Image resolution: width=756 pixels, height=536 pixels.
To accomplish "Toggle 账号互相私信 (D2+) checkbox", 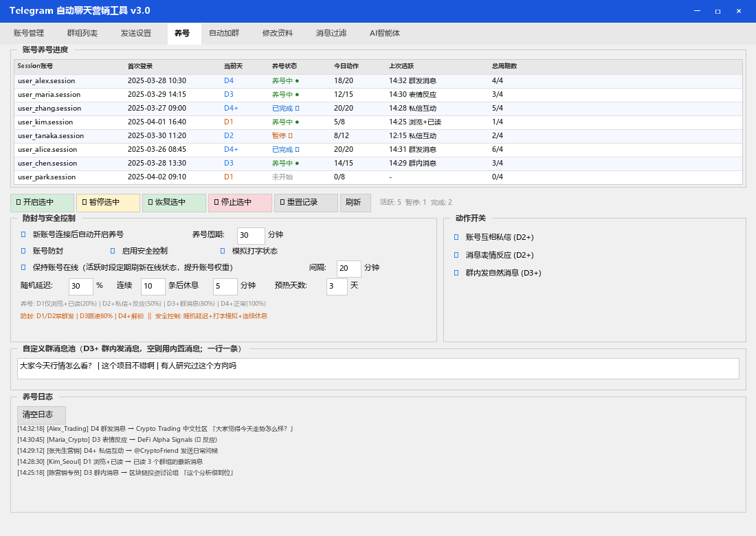I will [x=456, y=237].
